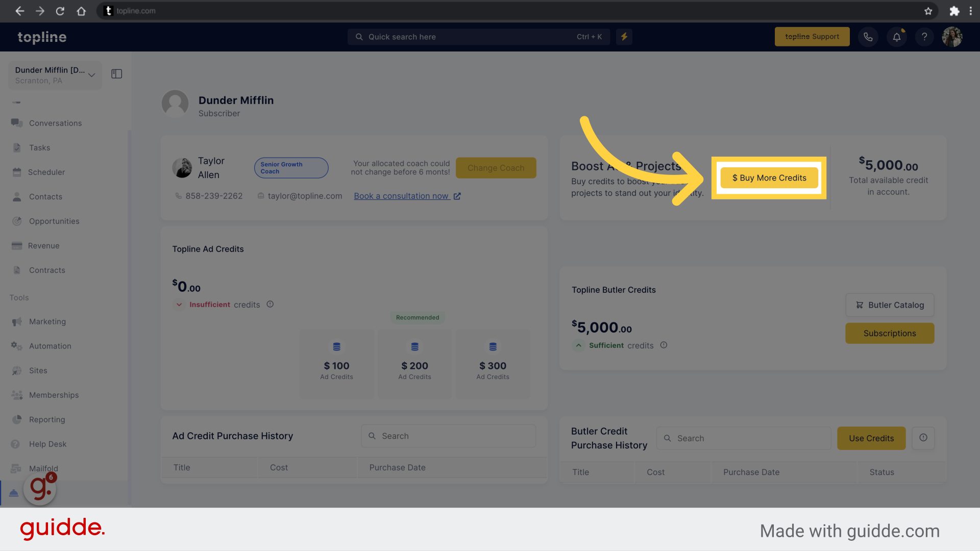Click the lightning bolt quick action icon

pos(624,37)
